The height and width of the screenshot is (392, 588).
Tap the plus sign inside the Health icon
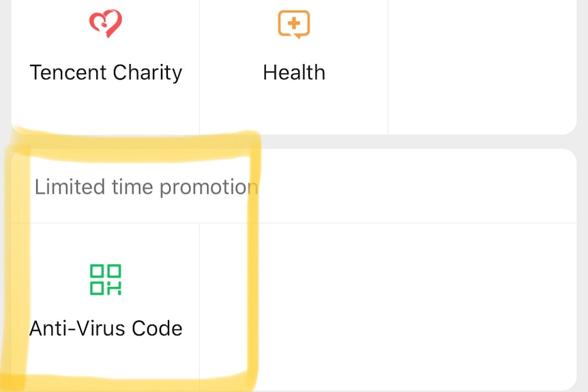click(294, 23)
